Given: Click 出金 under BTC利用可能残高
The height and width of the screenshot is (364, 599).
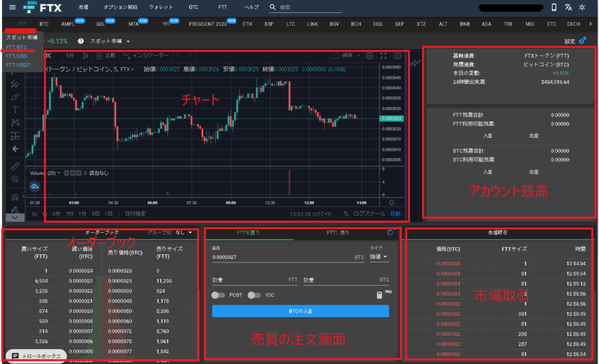Looking at the screenshot, I should pyautogui.click(x=533, y=172).
